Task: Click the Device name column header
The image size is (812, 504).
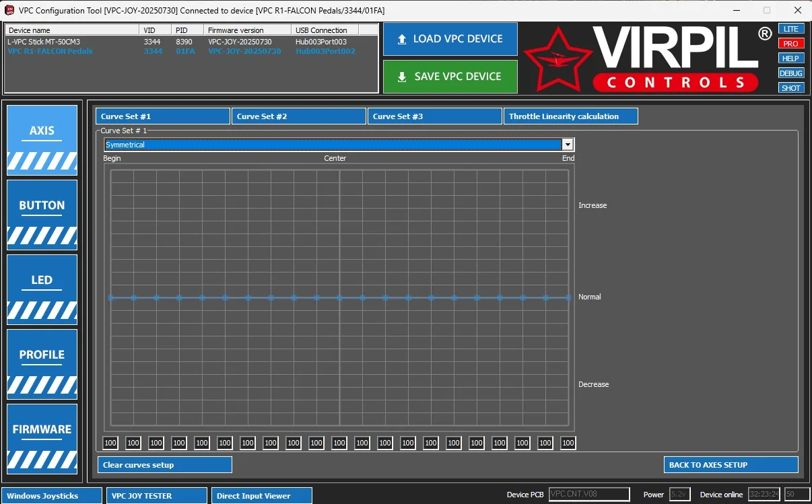Action: 72,30
